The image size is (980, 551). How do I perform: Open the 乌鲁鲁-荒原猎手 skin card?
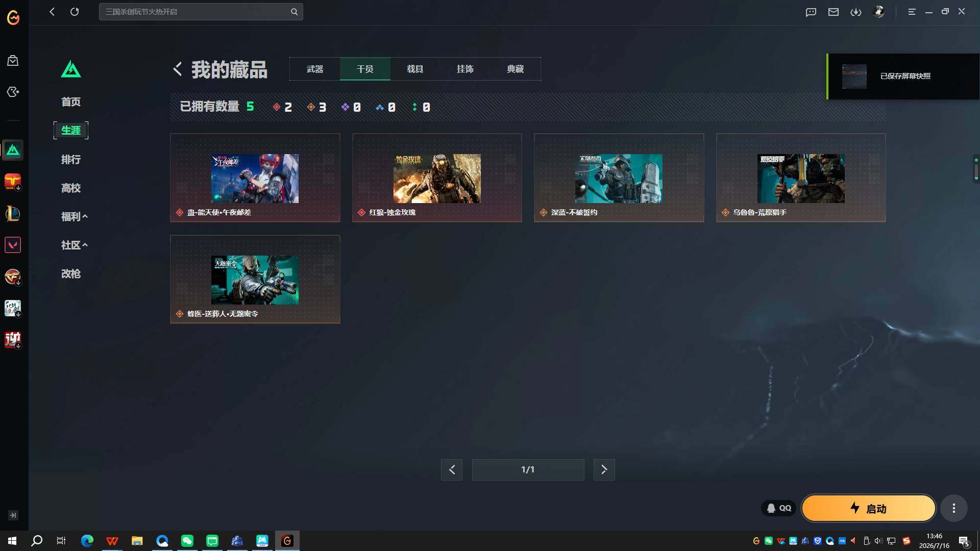(x=801, y=178)
